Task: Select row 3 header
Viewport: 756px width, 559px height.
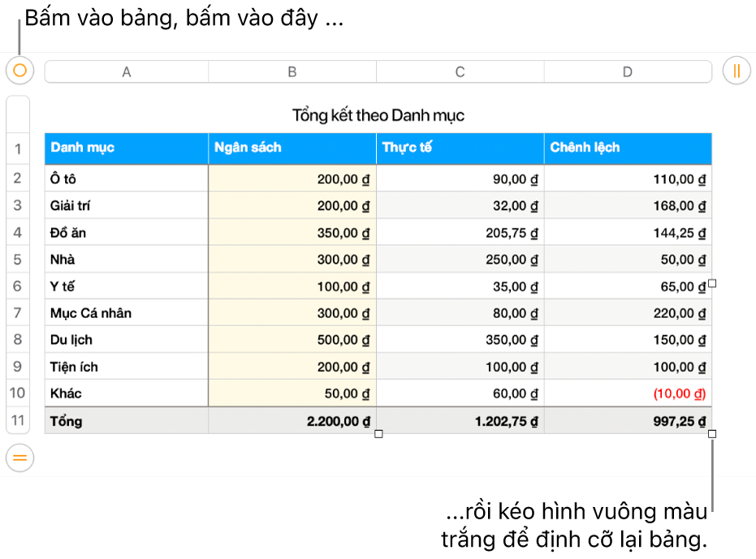Action: click(18, 205)
